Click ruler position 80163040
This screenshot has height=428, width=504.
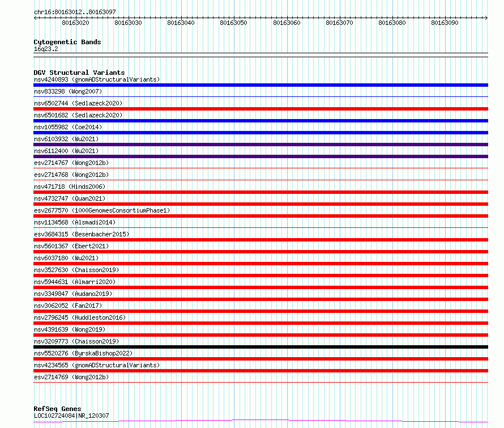pyautogui.click(x=181, y=23)
